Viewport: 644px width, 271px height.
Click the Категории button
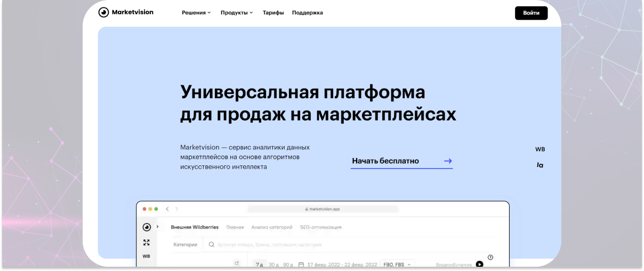[185, 245]
